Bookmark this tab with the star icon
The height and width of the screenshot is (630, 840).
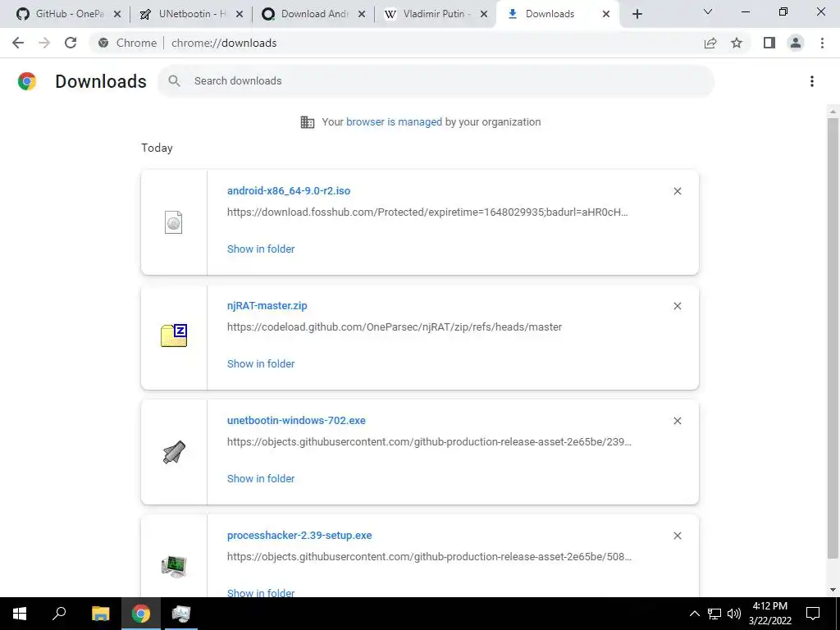[737, 43]
